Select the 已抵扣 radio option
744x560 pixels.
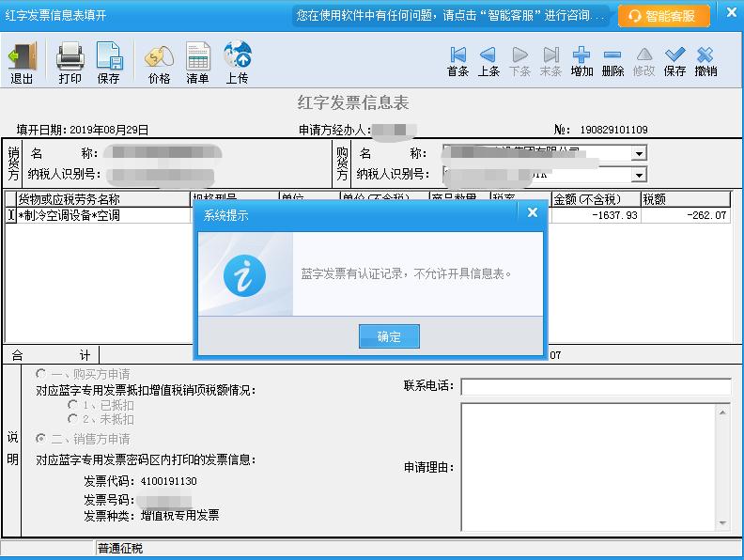coord(72,405)
